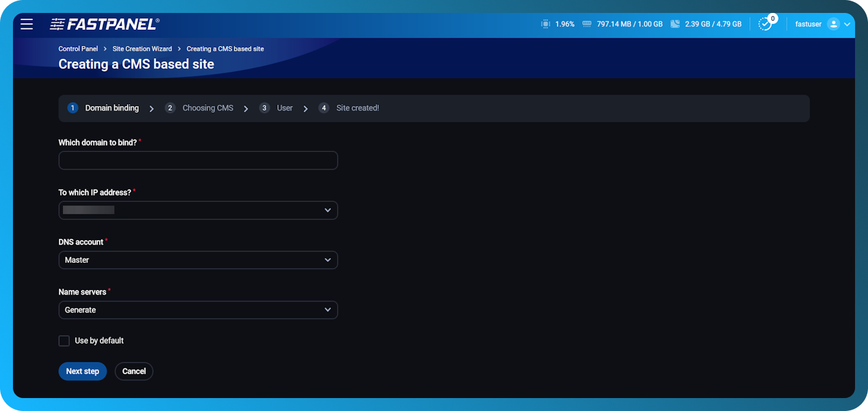Click the CPU usage indicator icon
Screen dimensions: 868x411
(545, 23)
